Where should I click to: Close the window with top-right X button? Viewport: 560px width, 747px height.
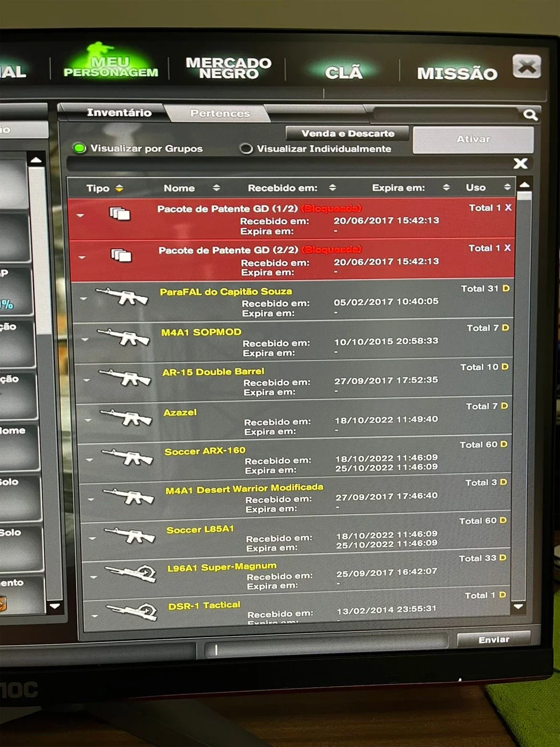[x=526, y=67]
